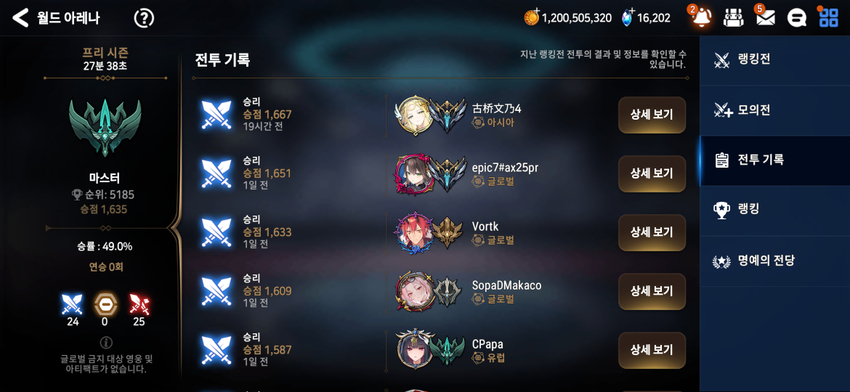Open the grid main menu icon
This screenshot has height=392, width=850.
click(x=828, y=18)
